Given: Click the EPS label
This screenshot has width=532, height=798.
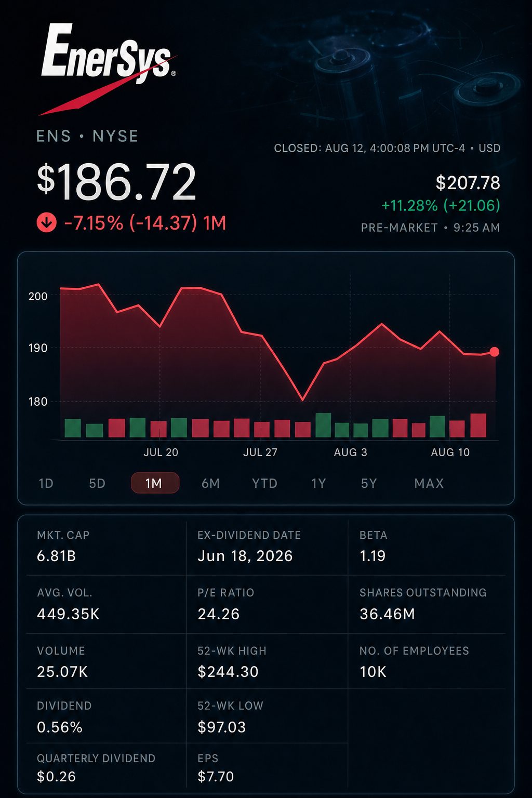Looking at the screenshot, I should tap(208, 759).
